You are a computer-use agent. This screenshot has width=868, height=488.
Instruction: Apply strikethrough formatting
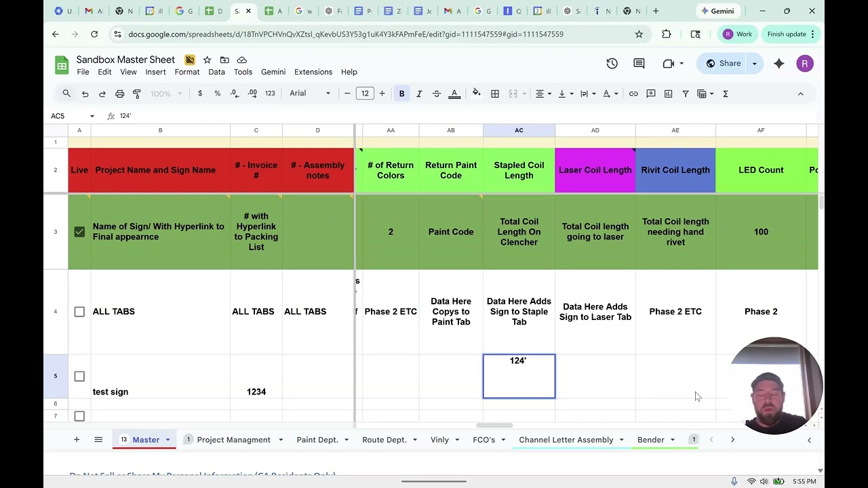pyautogui.click(x=437, y=94)
